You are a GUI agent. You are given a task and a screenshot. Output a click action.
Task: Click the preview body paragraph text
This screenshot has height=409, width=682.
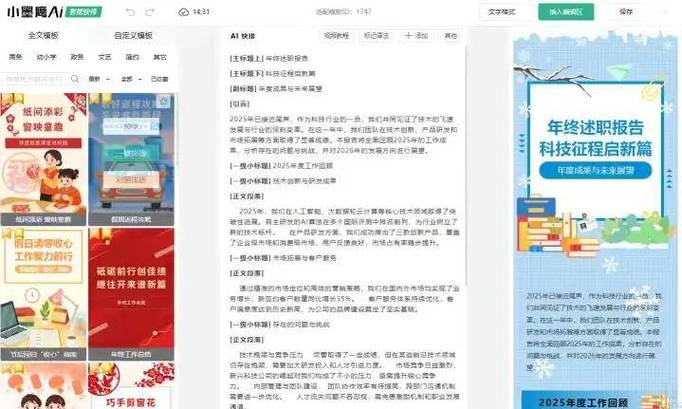click(593, 332)
